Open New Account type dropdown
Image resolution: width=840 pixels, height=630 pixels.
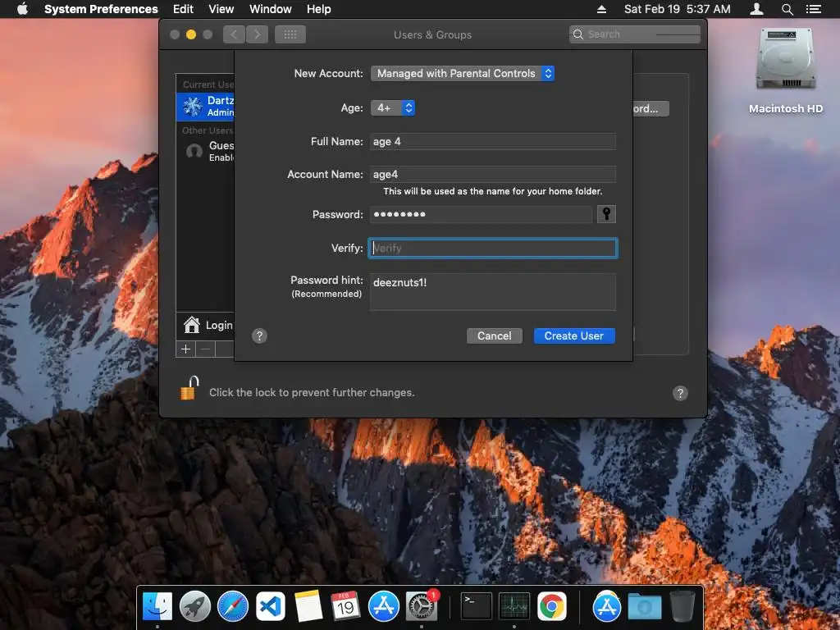(463, 73)
